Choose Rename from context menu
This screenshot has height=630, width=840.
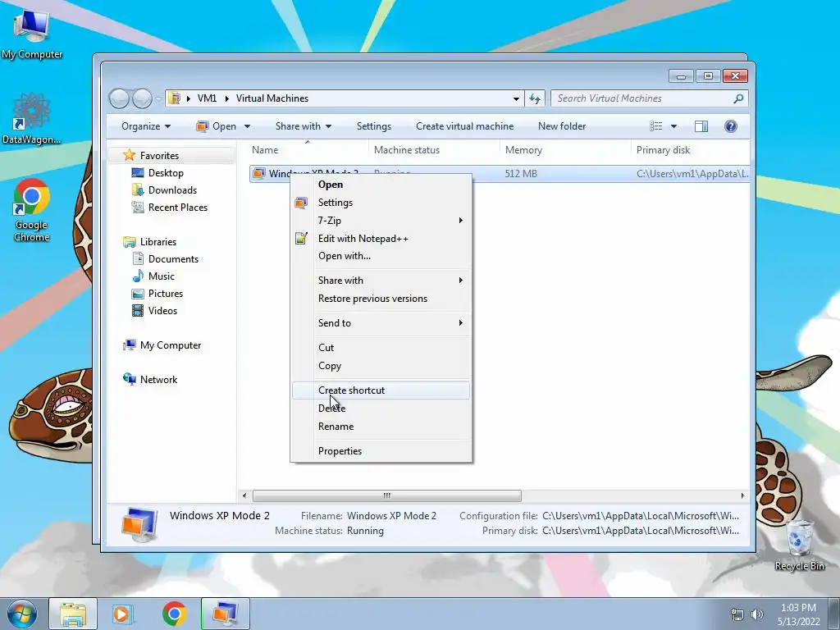click(381, 427)
